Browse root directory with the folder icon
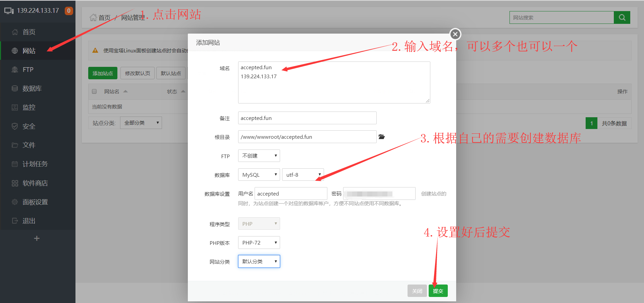644x303 pixels. (x=382, y=137)
